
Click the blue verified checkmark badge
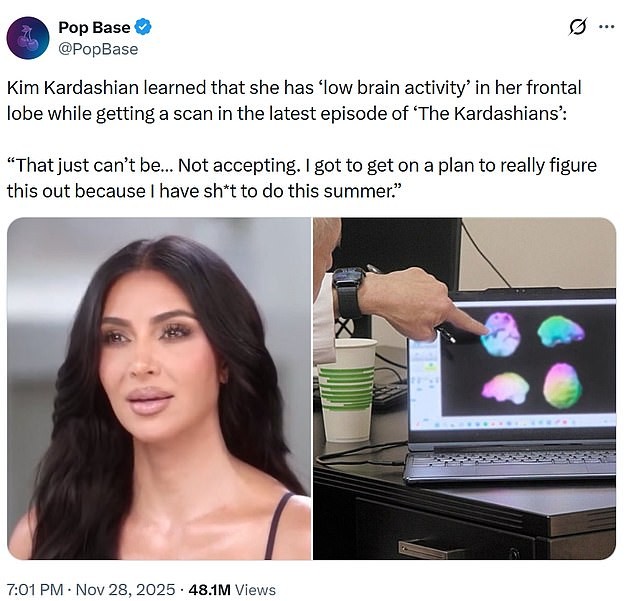point(143,27)
